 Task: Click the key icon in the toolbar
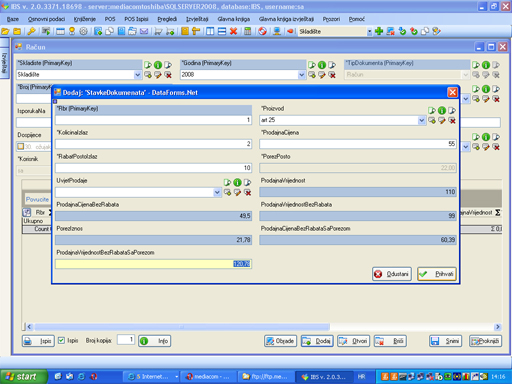tap(31, 31)
